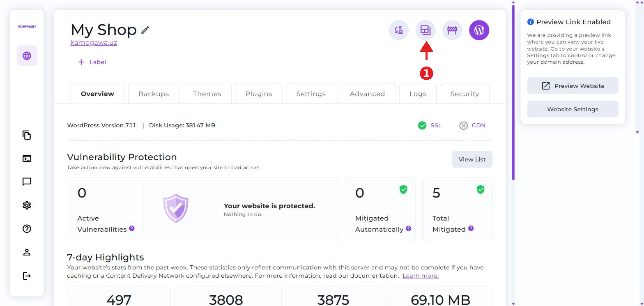This screenshot has height=306, width=644.
Task: Click the View List button
Action: (472, 159)
